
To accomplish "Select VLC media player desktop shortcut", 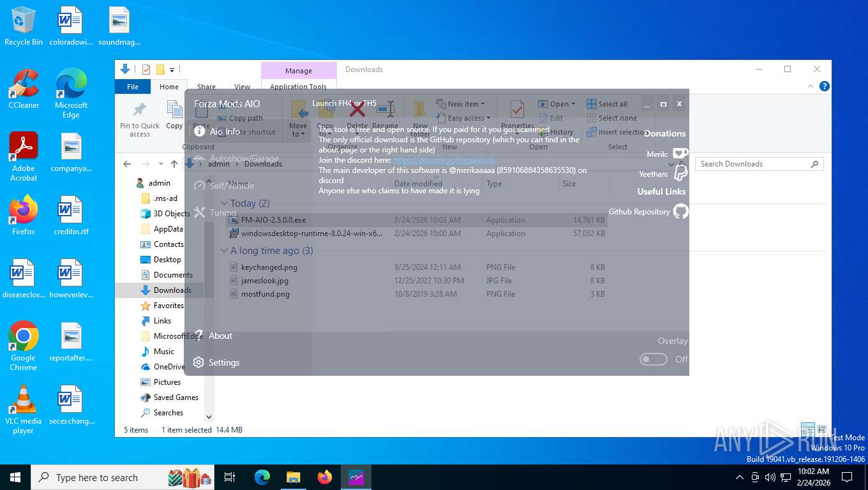I will point(24,409).
